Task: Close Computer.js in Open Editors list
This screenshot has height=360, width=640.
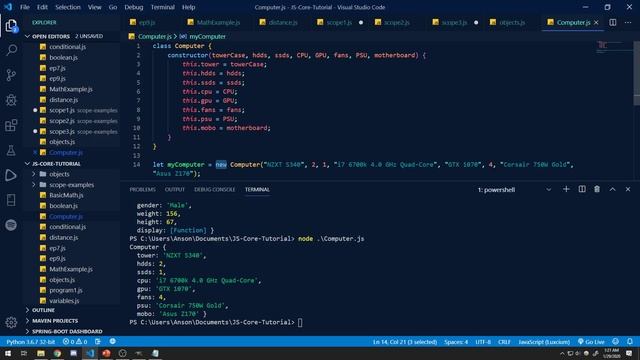Action: click(x=35, y=153)
